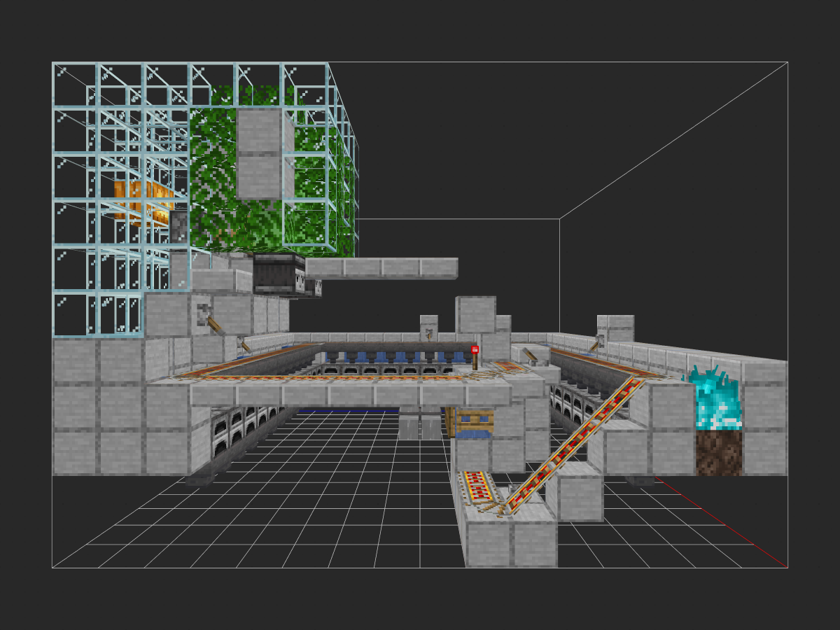This screenshot has width=840, height=630.
Task: Select the top-left corner glass block
Action: click(75, 85)
